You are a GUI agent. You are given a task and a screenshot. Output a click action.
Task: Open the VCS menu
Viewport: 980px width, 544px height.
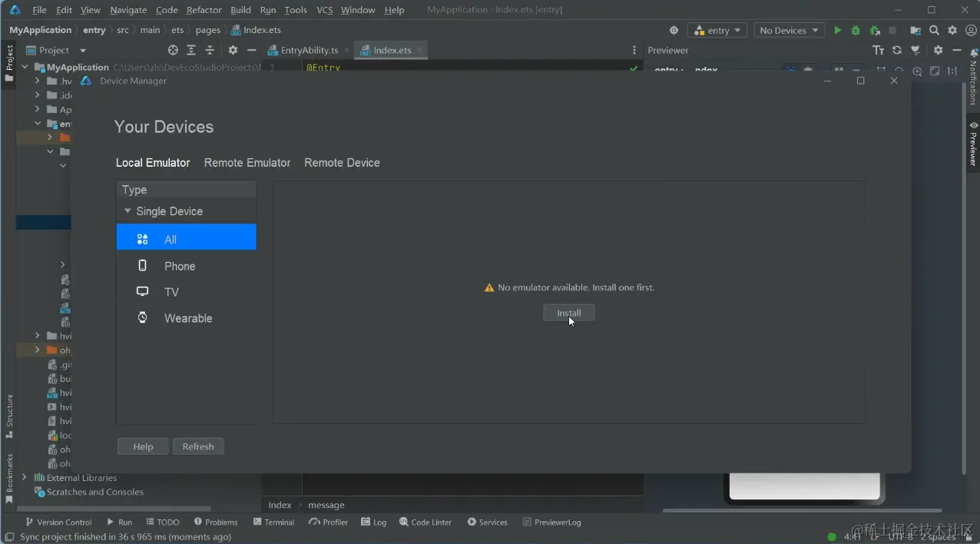point(324,10)
